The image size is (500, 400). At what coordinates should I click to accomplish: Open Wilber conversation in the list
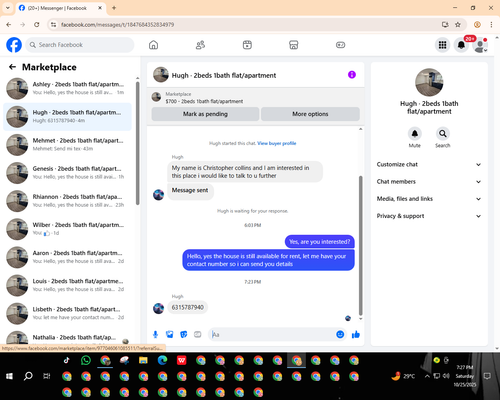point(67,229)
